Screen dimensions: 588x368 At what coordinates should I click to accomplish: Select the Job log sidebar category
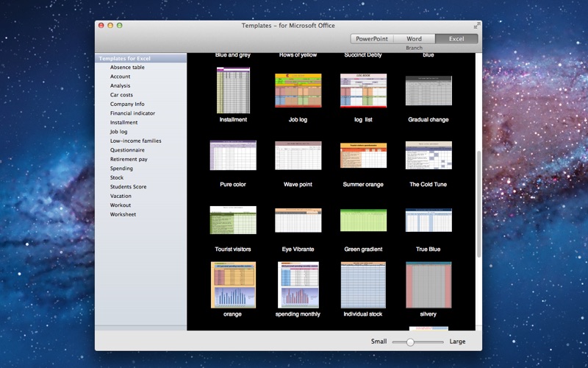pos(118,132)
